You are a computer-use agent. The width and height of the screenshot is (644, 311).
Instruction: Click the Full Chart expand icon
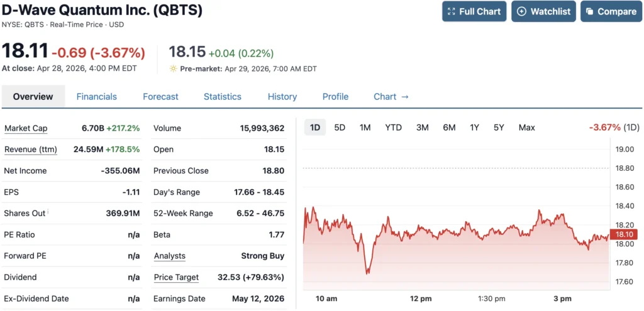click(451, 11)
